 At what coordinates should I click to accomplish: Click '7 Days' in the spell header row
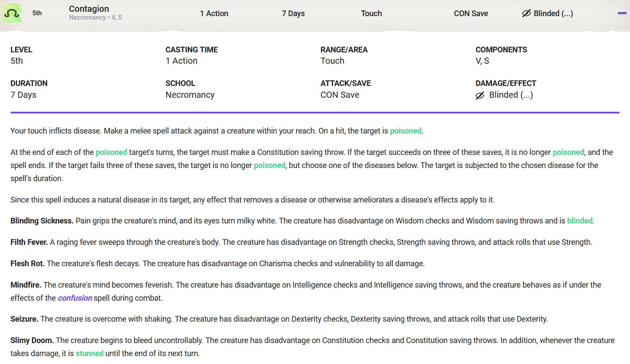pos(293,14)
